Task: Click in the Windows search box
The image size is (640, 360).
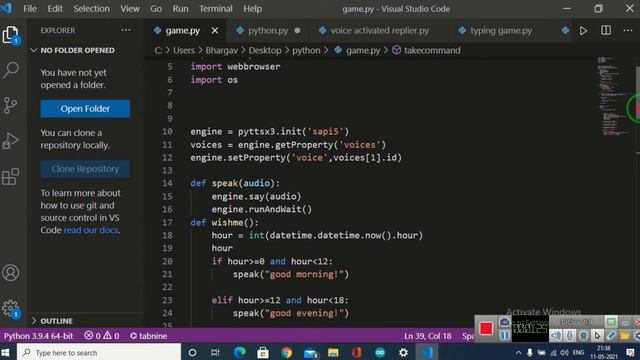Action: (99, 352)
